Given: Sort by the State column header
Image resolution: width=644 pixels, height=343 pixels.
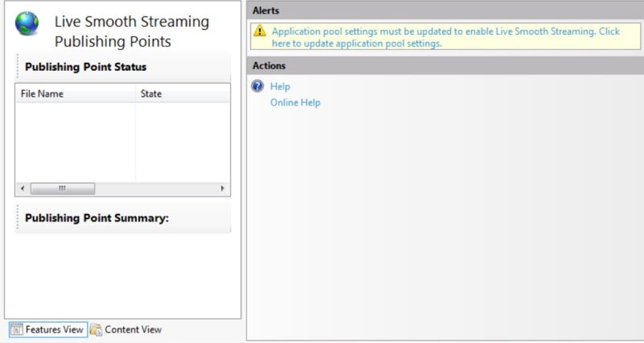Looking at the screenshot, I should click(x=183, y=93).
